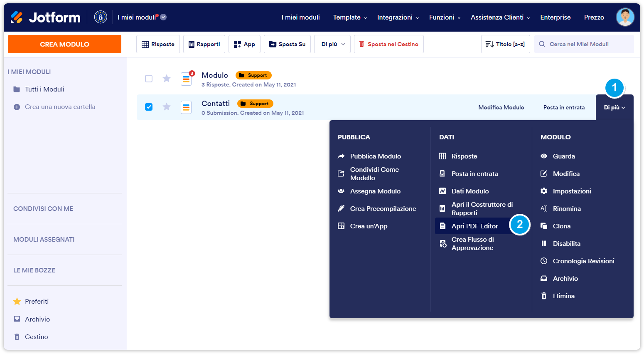This screenshot has height=354, width=644.
Task: Click the Condividi Come Modello share icon
Action: click(x=341, y=174)
